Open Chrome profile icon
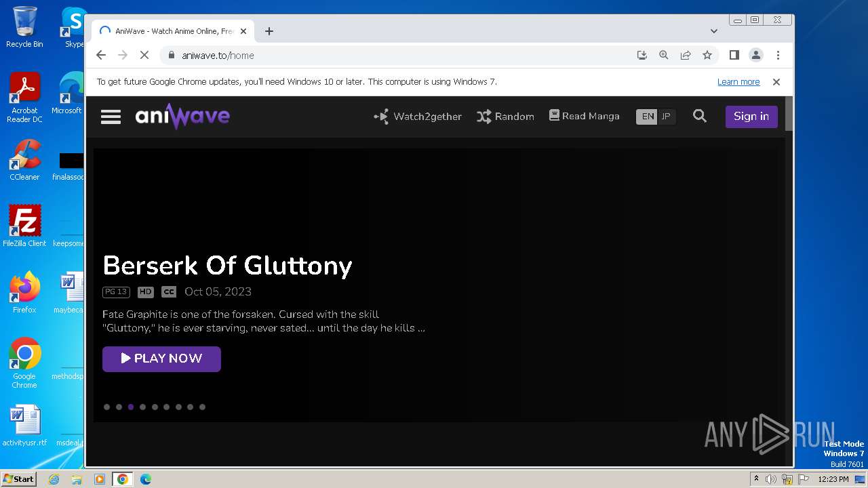The width and height of the screenshot is (868, 488). point(755,56)
